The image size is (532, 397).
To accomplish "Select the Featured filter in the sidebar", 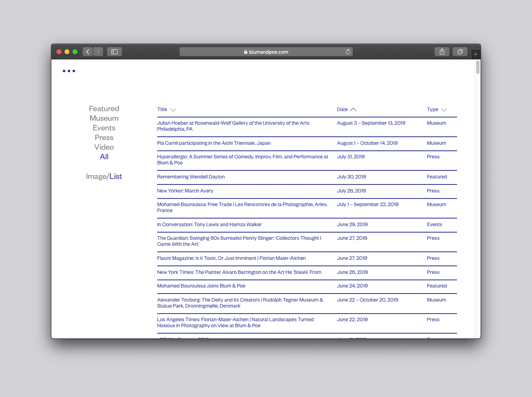I will (x=104, y=109).
